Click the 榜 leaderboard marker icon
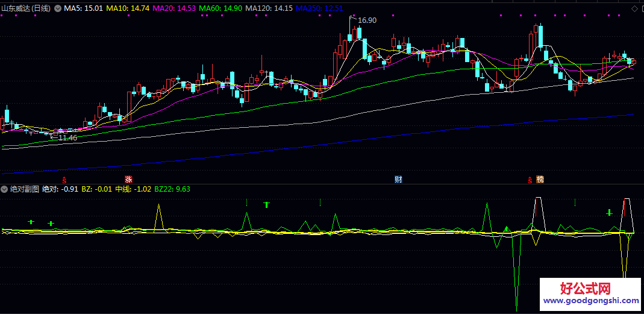This screenshot has height=314, width=644. point(540,180)
